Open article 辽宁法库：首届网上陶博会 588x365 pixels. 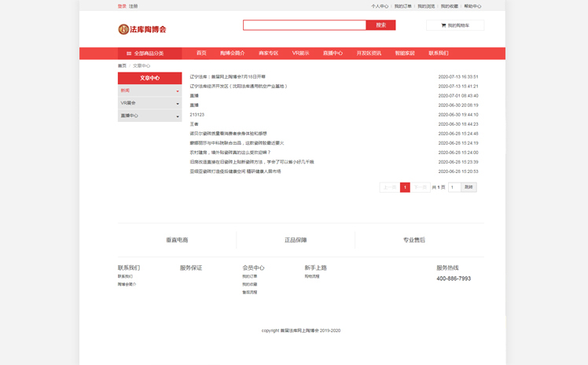coord(228,77)
